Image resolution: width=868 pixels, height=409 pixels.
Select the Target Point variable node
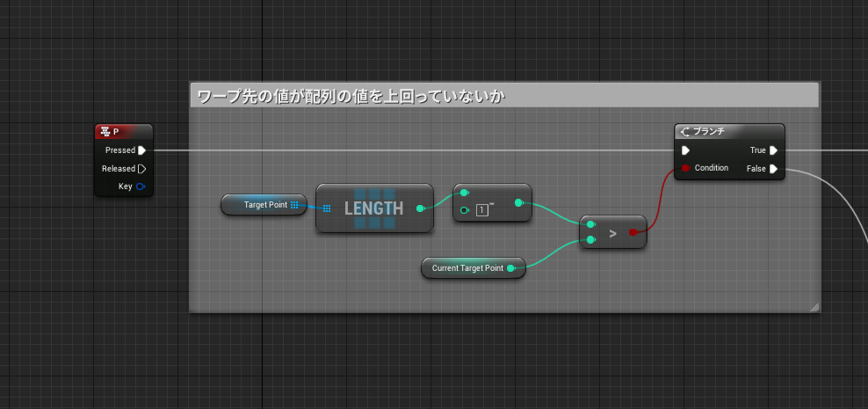tap(264, 205)
